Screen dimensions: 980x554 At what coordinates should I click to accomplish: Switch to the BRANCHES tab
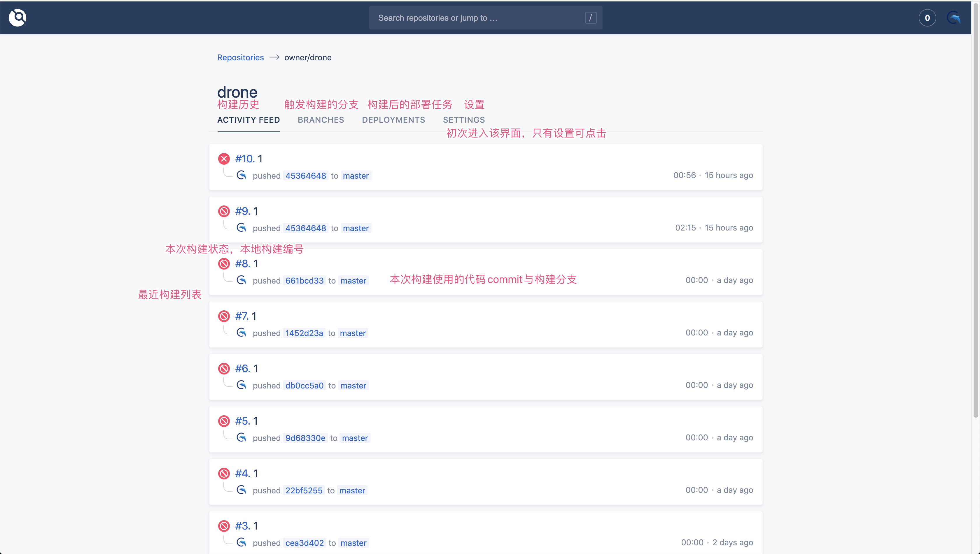coord(321,120)
